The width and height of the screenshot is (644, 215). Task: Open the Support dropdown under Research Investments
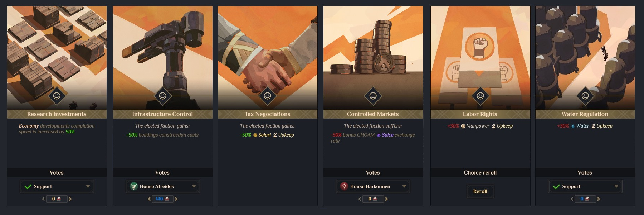[x=57, y=186]
